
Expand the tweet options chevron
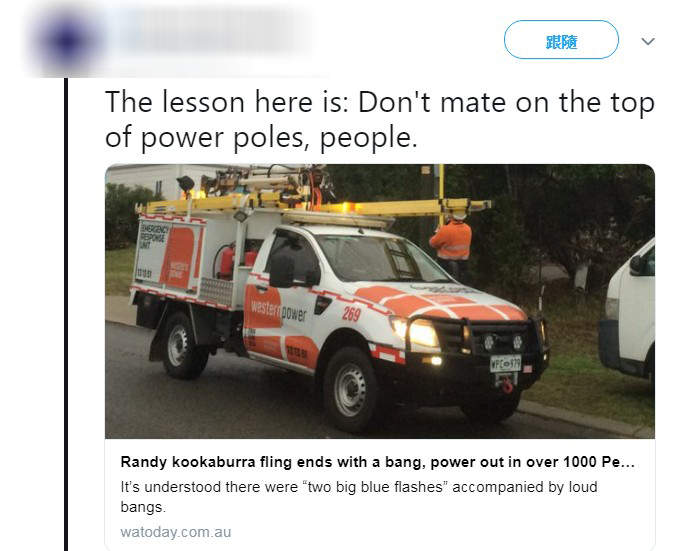(x=648, y=41)
